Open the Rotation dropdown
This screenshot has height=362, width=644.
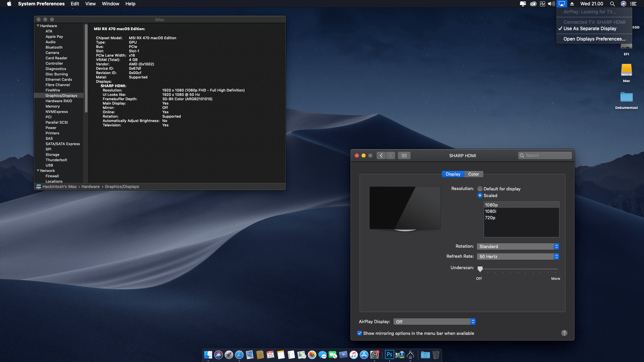pyautogui.click(x=518, y=246)
